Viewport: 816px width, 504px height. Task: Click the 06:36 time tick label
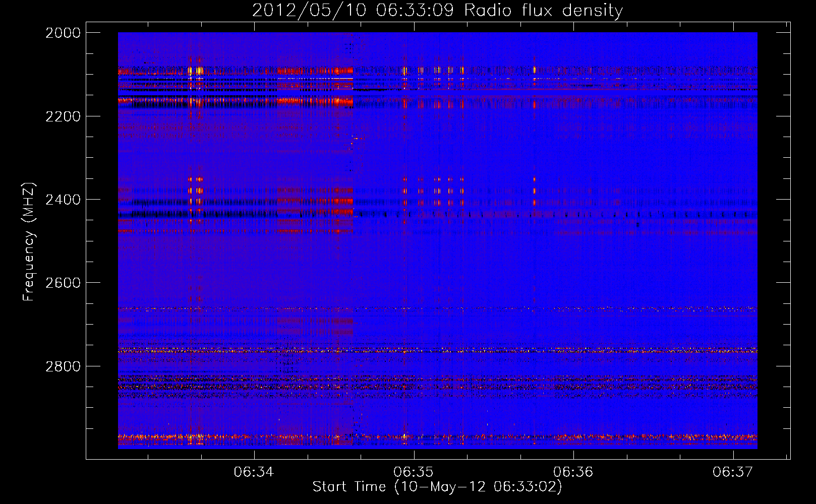tap(573, 472)
